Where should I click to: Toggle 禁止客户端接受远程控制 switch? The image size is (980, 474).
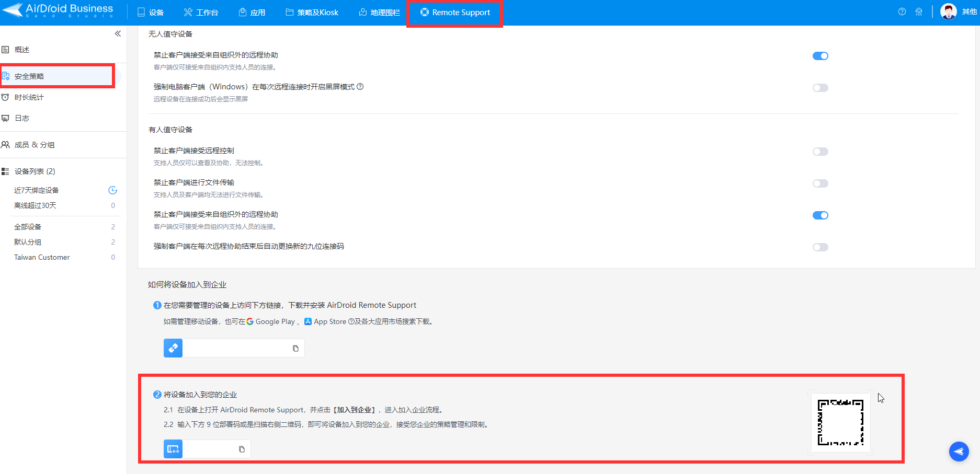820,152
